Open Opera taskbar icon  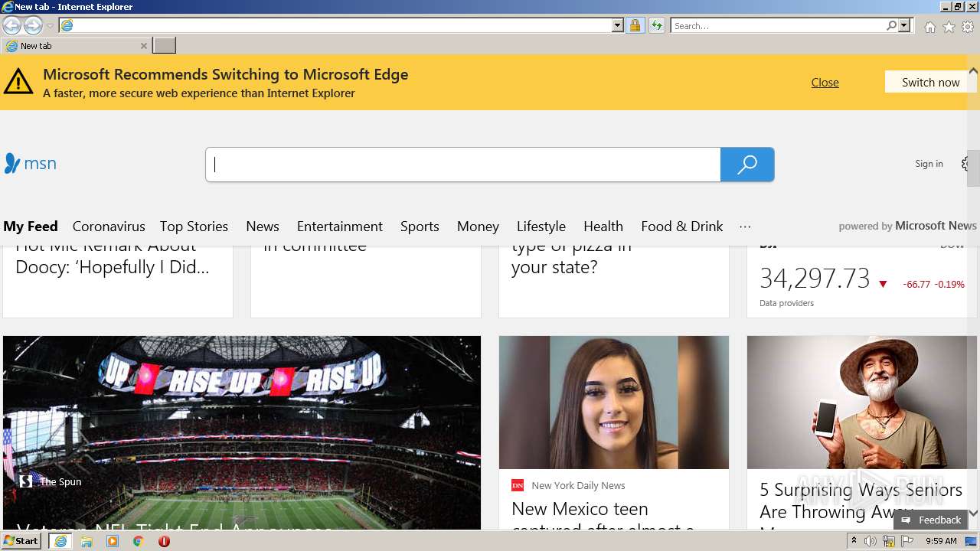pos(164,541)
